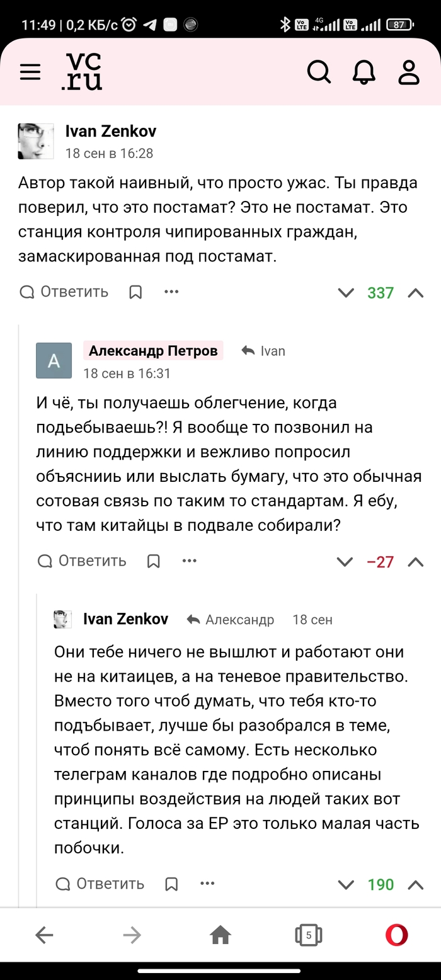Upvote the comment rated 337
Screen dimensions: 441x980
point(415,293)
